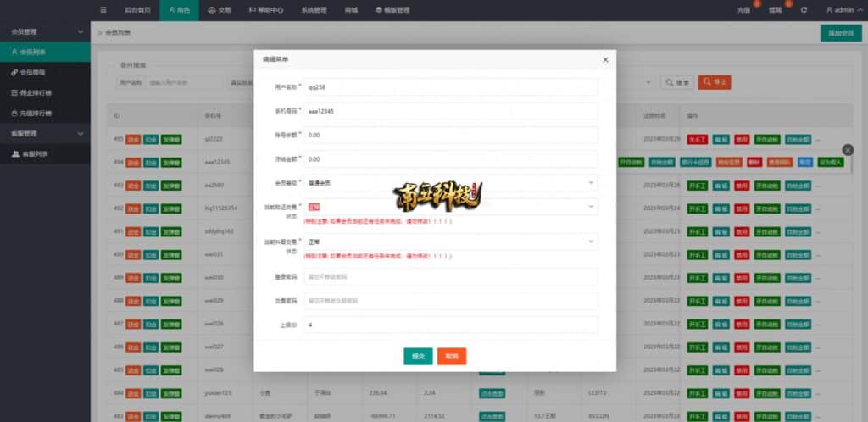
Task: Click green 开 button in row 489 actions
Action: click(x=698, y=278)
